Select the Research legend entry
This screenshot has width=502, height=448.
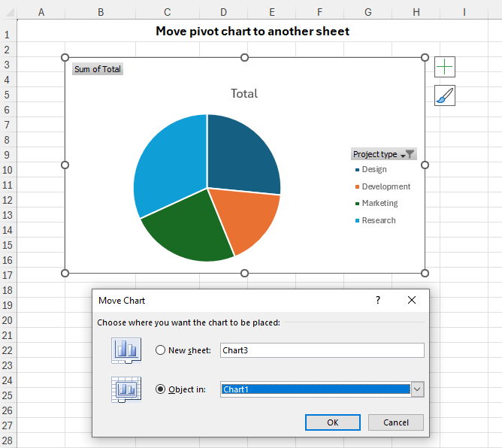pyautogui.click(x=376, y=220)
